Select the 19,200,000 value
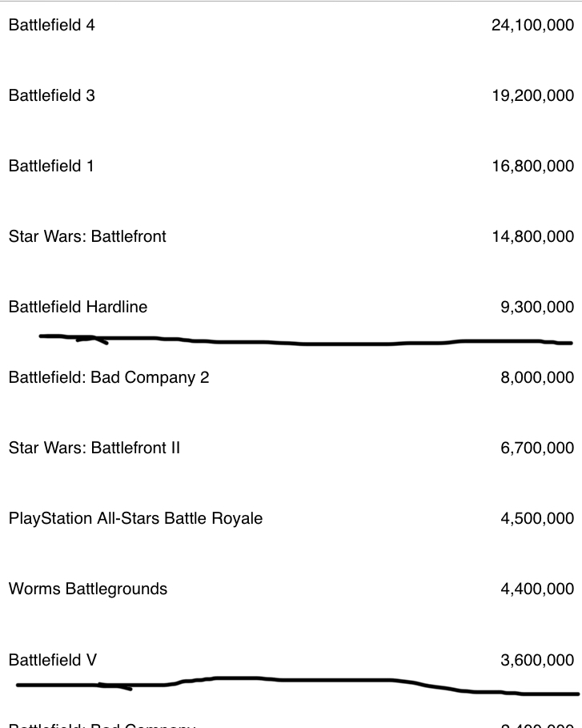This screenshot has height=728, width=582. tap(532, 95)
